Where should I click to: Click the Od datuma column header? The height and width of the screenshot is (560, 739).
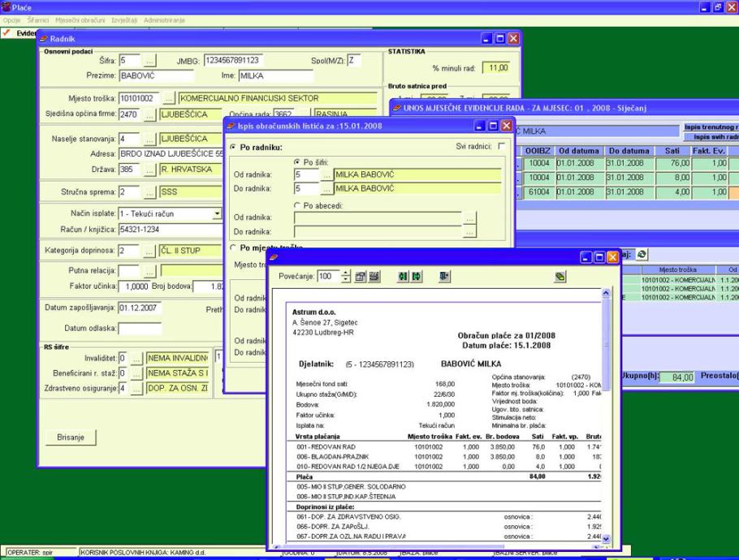(578, 151)
